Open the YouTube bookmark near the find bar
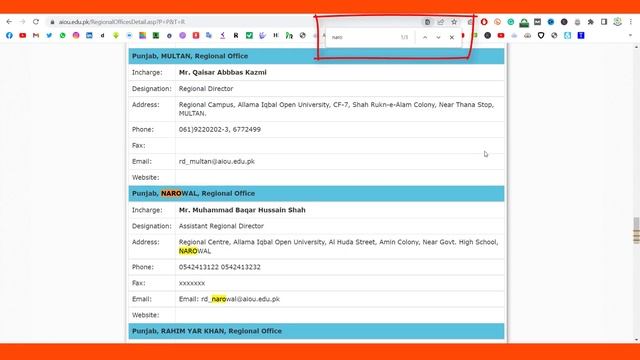The width and height of the screenshot is (640, 360). click(501, 36)
